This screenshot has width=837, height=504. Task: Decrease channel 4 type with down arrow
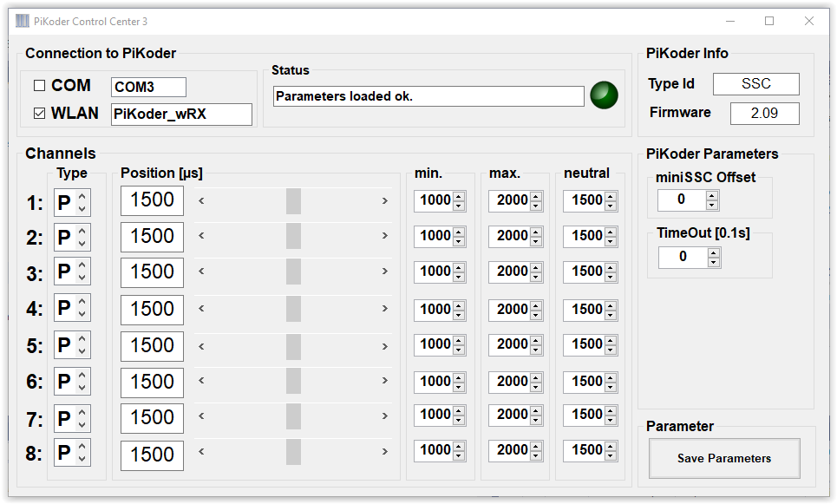[x=82, y=315]
